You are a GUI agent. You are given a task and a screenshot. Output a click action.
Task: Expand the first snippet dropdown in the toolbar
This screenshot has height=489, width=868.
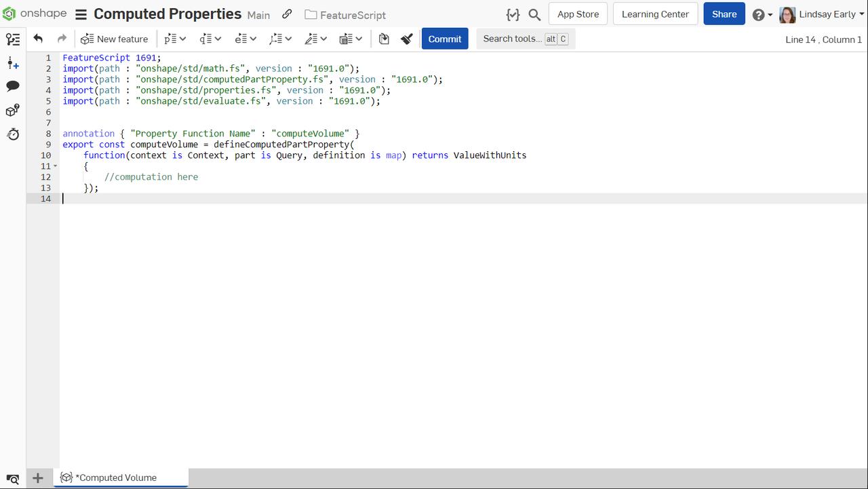(x=174, y=39)
